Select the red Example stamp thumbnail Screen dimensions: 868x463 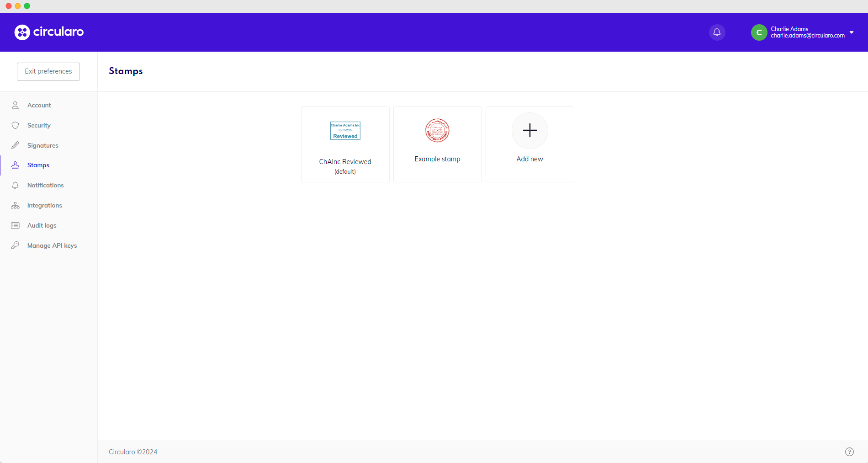click(437, 131)
